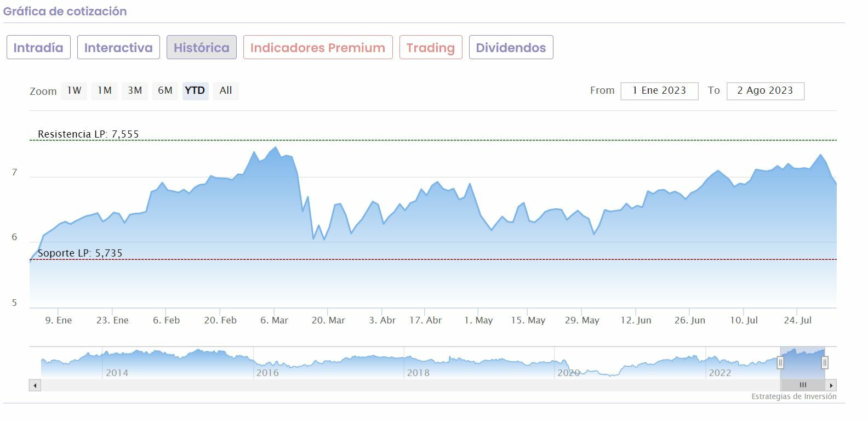868x421 pixels.
Task: Switch to the Interactiva tab
Action: coord(118,48)
